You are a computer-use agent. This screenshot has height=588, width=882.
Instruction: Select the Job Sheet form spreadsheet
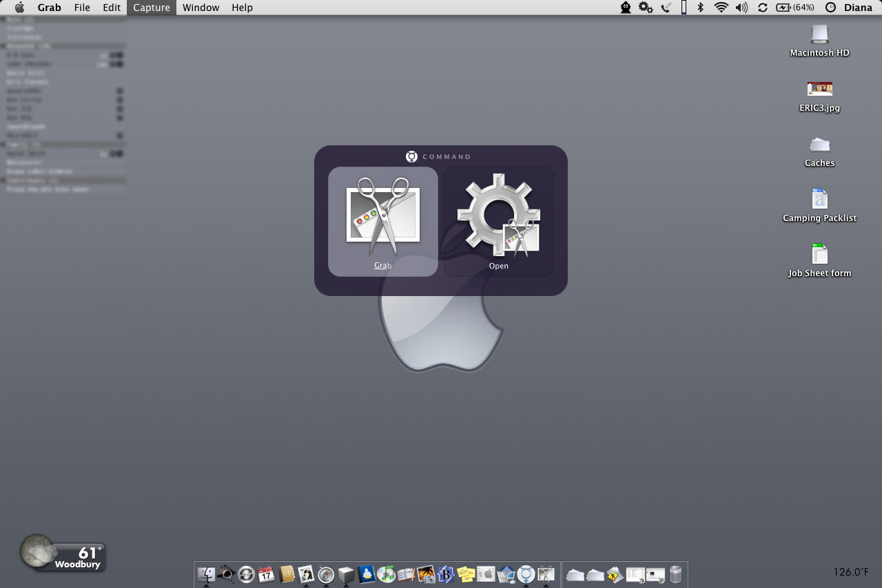(819, 261)
